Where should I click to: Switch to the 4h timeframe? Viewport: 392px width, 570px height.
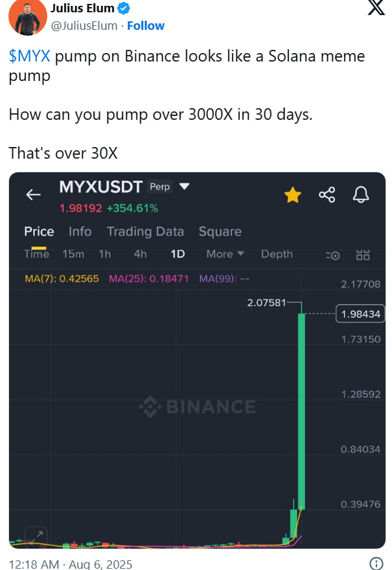point(140,254)
